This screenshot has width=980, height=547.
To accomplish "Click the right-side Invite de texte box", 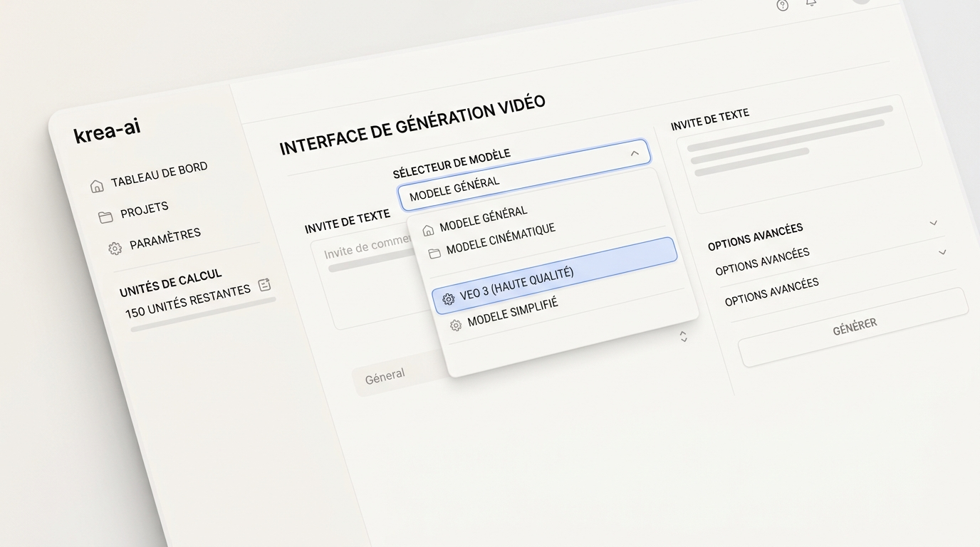I will [x=798, y=154].
